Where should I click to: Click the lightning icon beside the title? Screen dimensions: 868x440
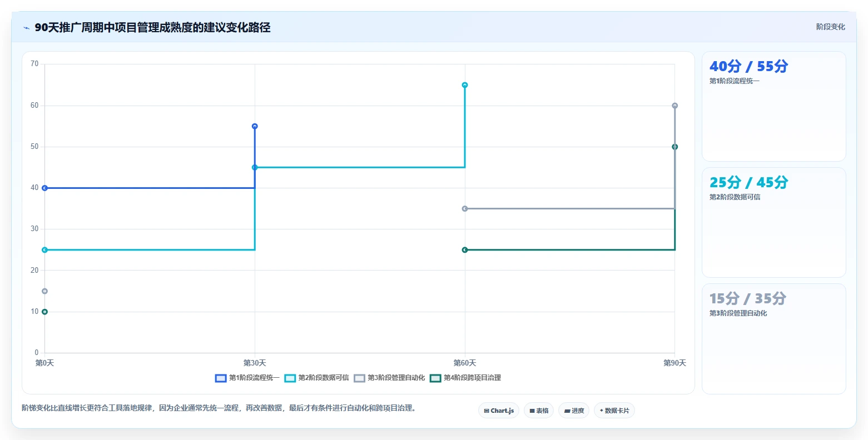26,28
